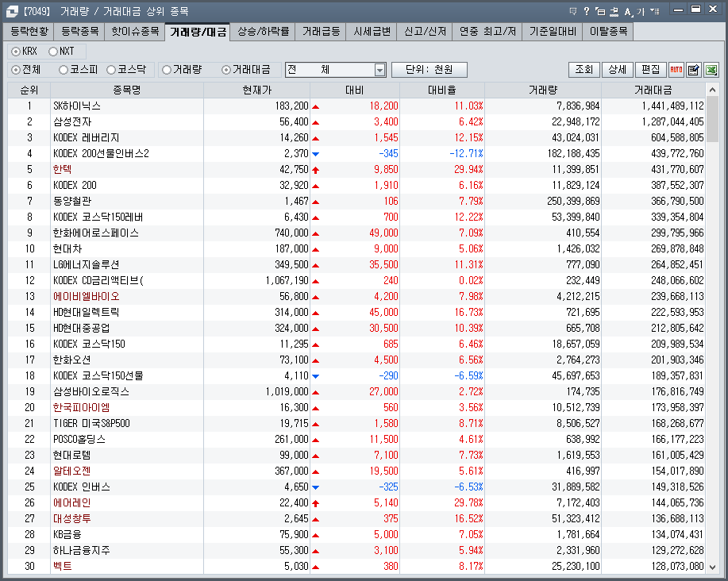
Task: Switch to the 상승/하락률 tab
Action: pos(264,31)
